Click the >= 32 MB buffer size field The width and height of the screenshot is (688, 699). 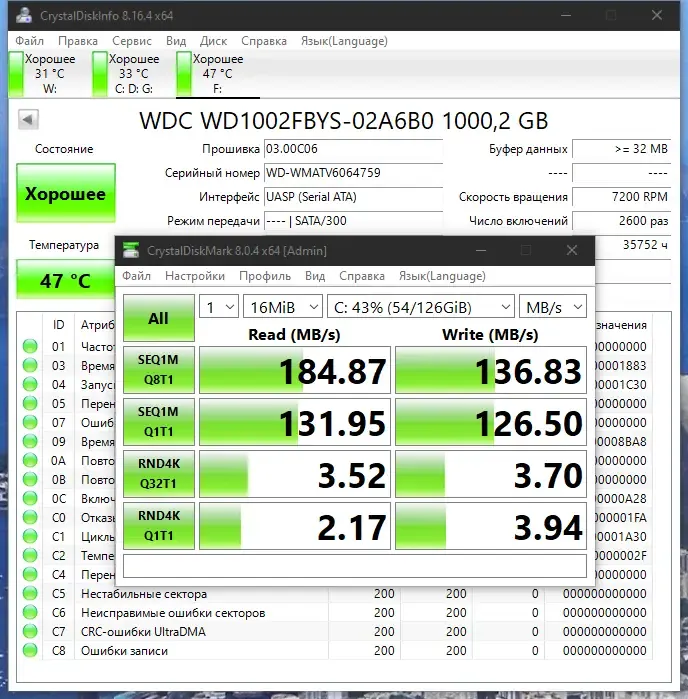622,149
